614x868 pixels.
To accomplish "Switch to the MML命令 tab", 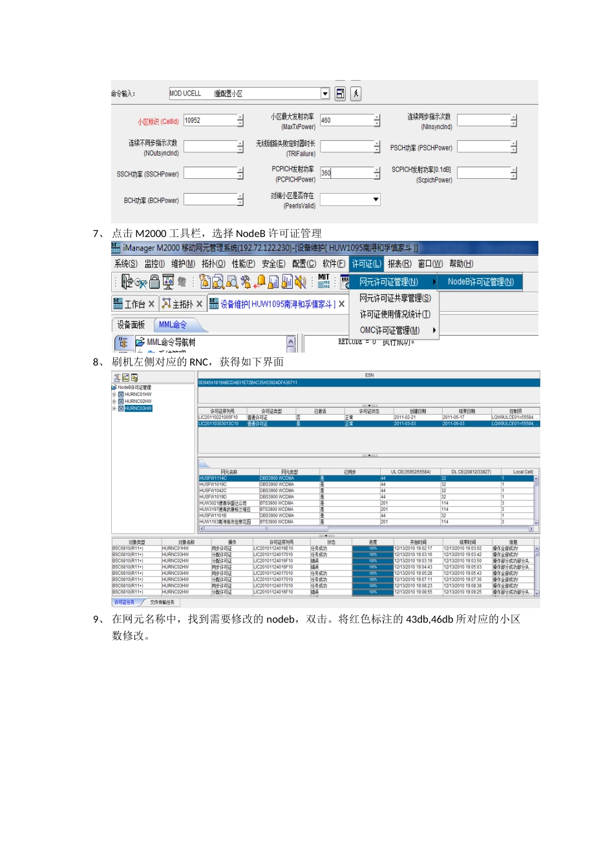I will (x=173, y=325).
